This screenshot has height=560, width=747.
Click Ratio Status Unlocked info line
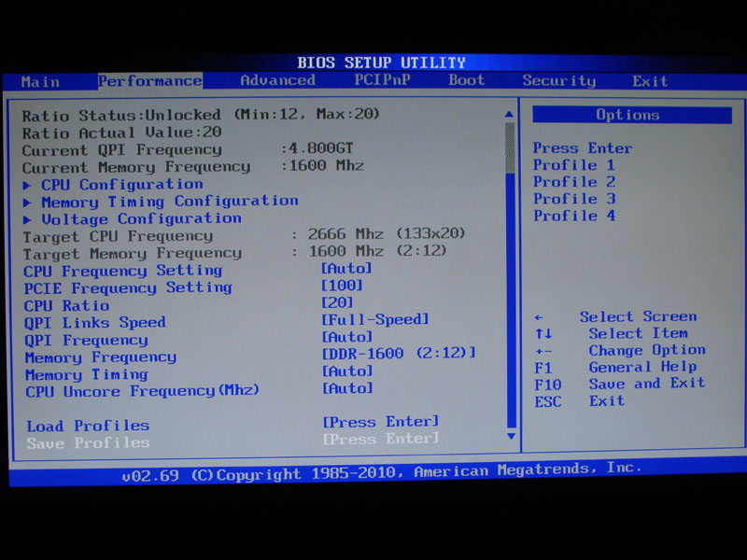[201, 115]
